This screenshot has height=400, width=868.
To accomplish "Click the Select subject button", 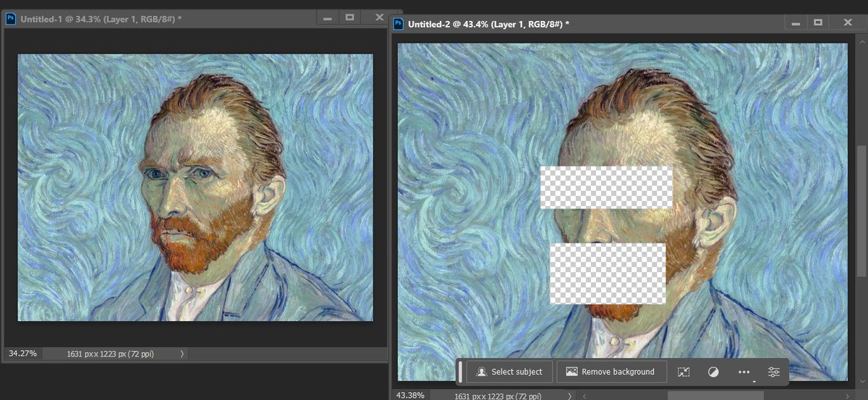I will [x=510, y=372].
